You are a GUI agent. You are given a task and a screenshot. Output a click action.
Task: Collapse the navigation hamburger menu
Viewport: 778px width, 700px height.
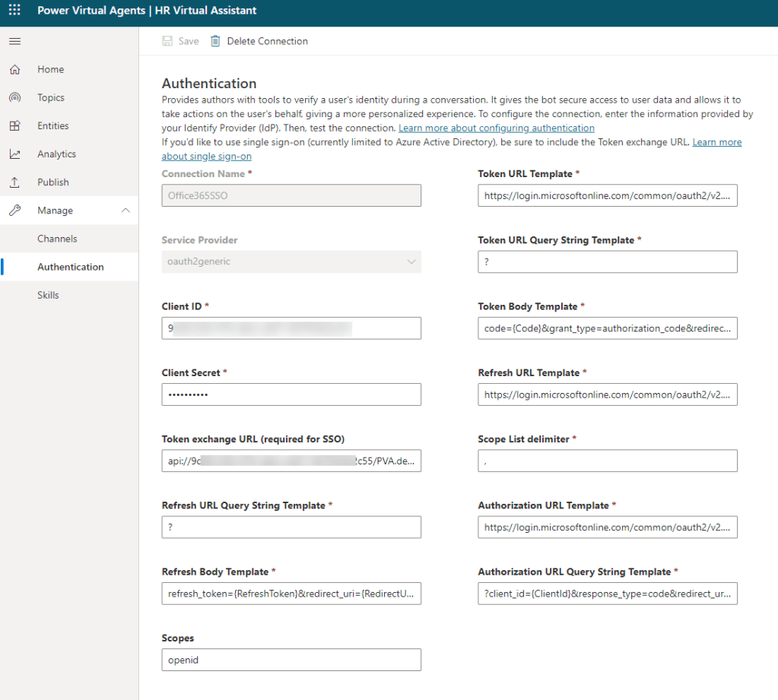pos(14,41)
